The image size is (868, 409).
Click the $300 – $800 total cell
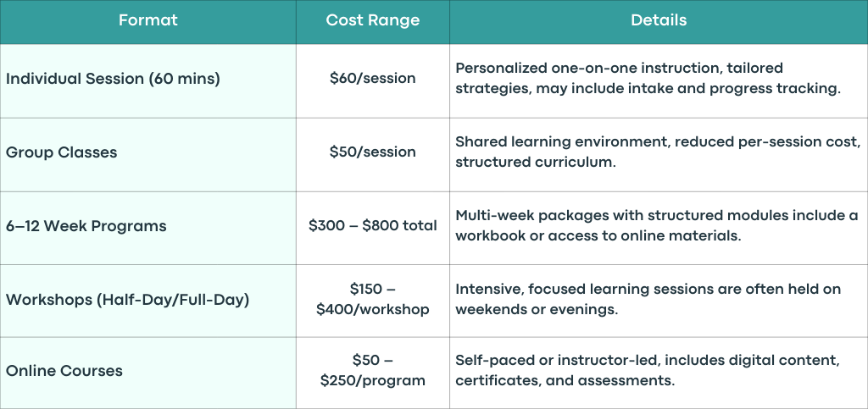coord(373,229)
